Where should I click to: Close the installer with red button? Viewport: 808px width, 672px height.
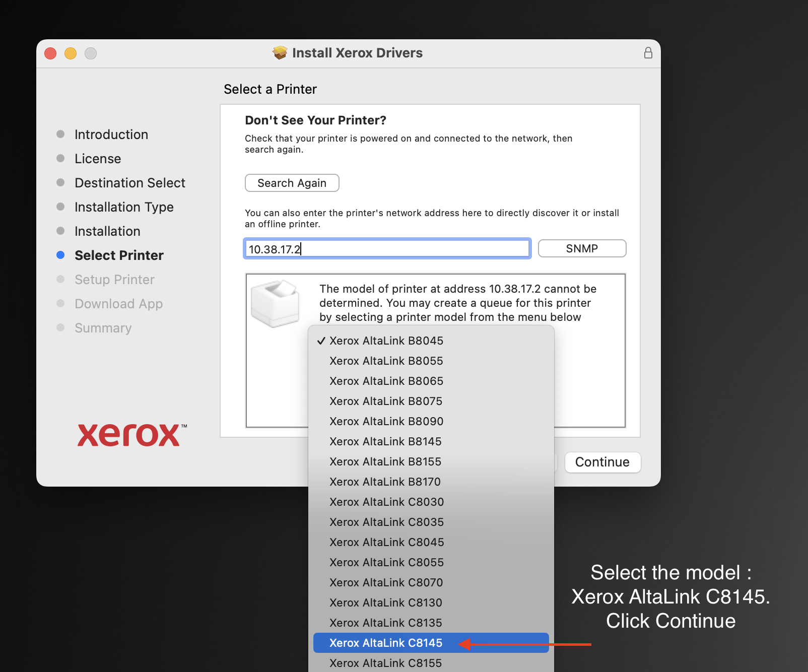(50, 53)
